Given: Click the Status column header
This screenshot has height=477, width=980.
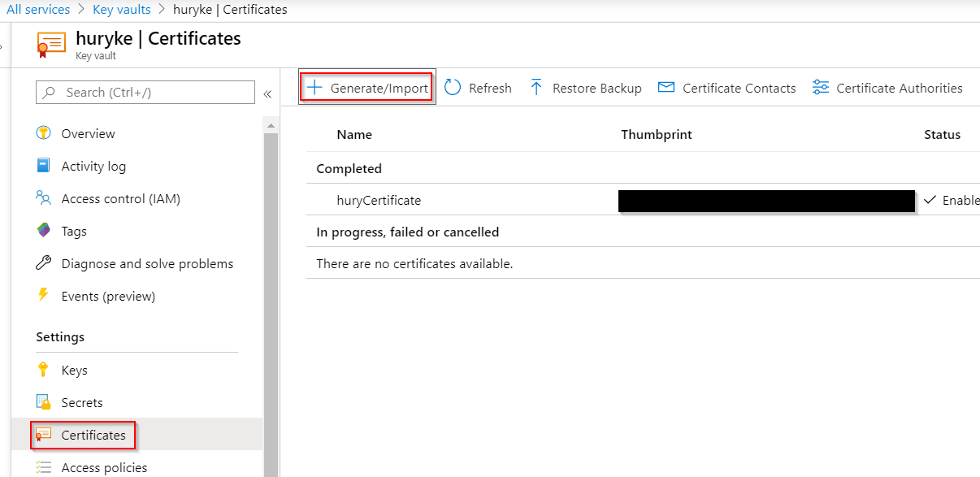Looking at the screenshot, I should point(942,135).
